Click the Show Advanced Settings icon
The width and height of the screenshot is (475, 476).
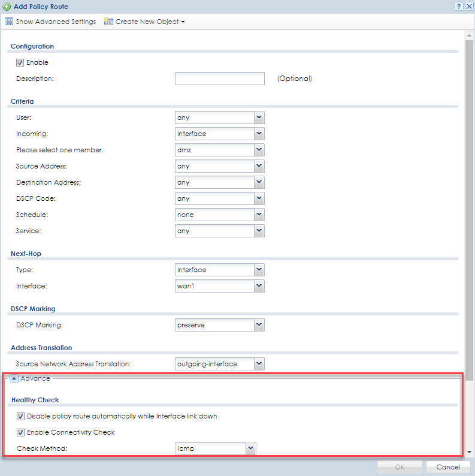(x=9, y=22)
